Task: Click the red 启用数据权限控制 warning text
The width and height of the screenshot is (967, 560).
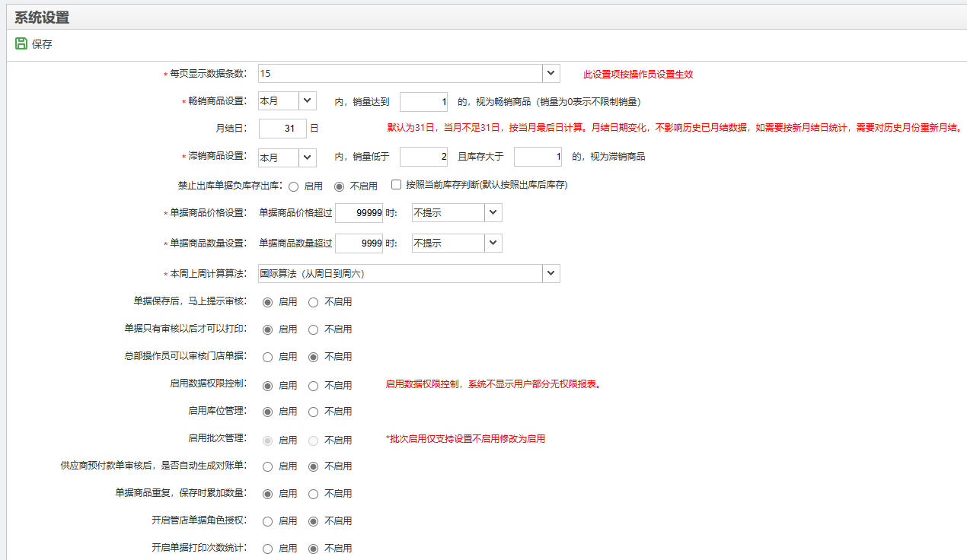Action: [493, 384]
